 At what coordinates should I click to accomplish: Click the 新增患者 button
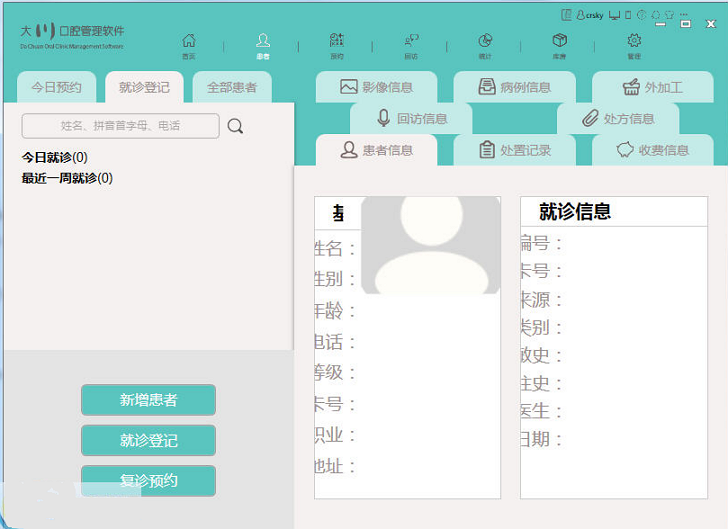pos(149,399)
